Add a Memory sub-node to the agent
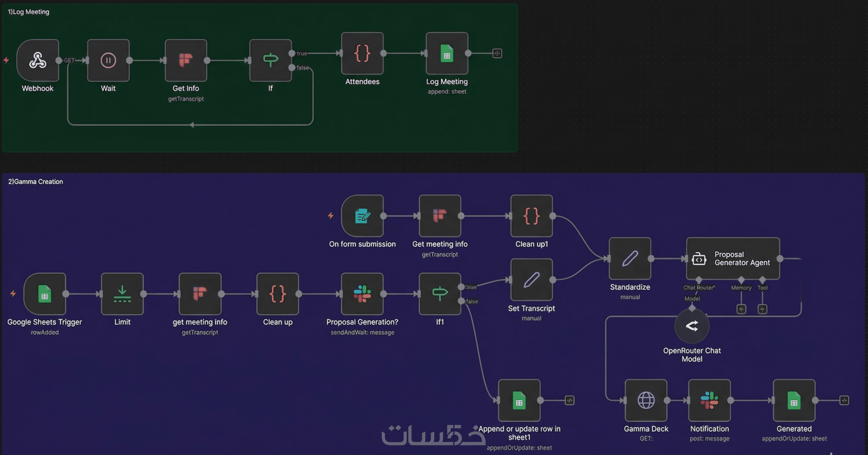Viewport: 868px width, 455px height. click(741, 309)
